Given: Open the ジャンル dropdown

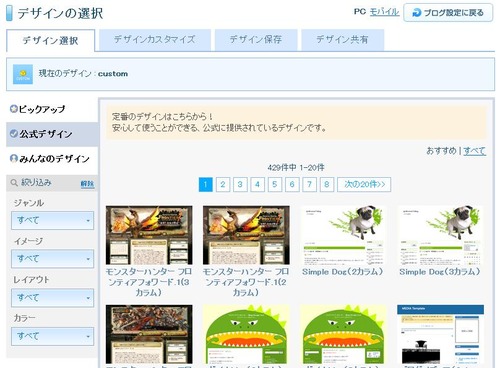Looking at the screenshot, I should click(x=52, y=220).
